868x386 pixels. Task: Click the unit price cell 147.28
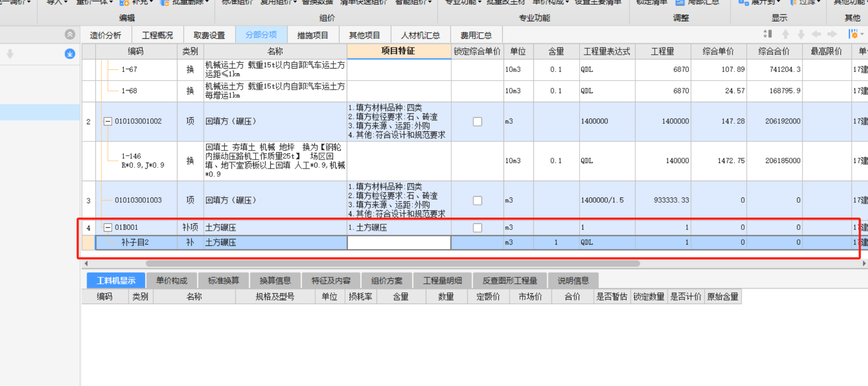pos(718,121)
